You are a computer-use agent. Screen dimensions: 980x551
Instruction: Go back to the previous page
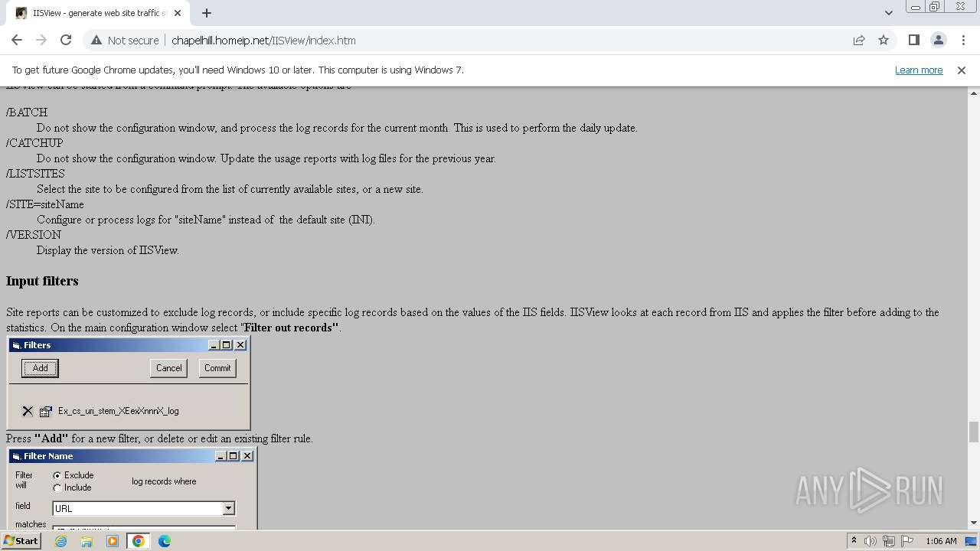(x=17, y=40)
